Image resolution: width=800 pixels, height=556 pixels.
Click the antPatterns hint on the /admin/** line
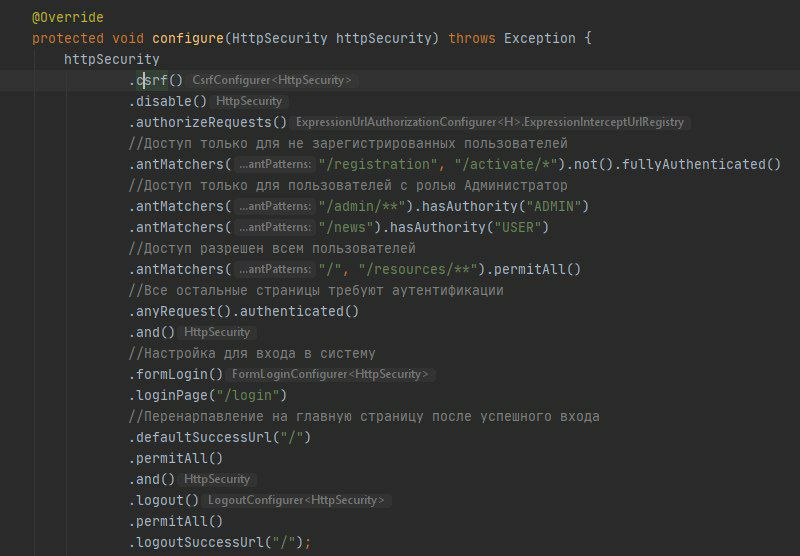tap(275, 206)
